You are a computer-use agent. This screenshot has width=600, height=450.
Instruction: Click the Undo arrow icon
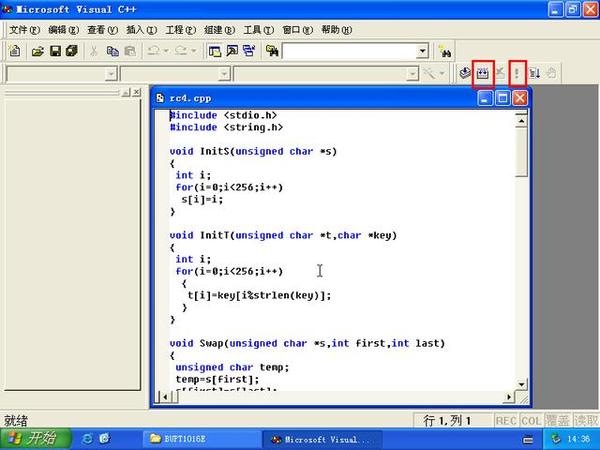[154, 51]
